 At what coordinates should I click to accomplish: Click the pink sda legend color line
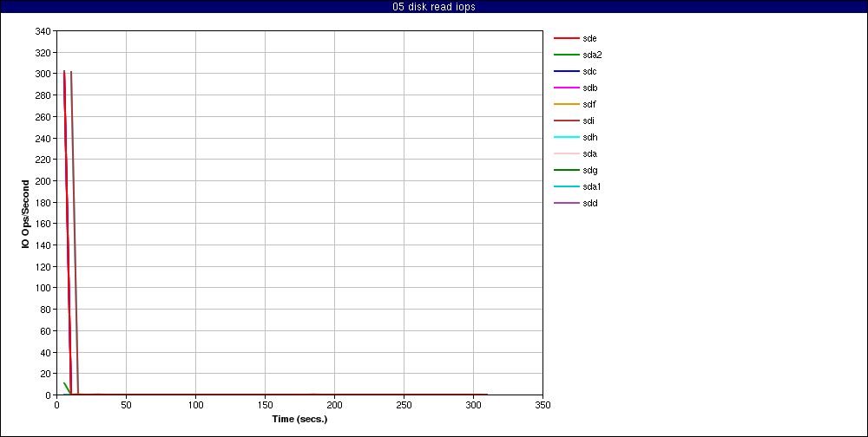tap(566, 153)
